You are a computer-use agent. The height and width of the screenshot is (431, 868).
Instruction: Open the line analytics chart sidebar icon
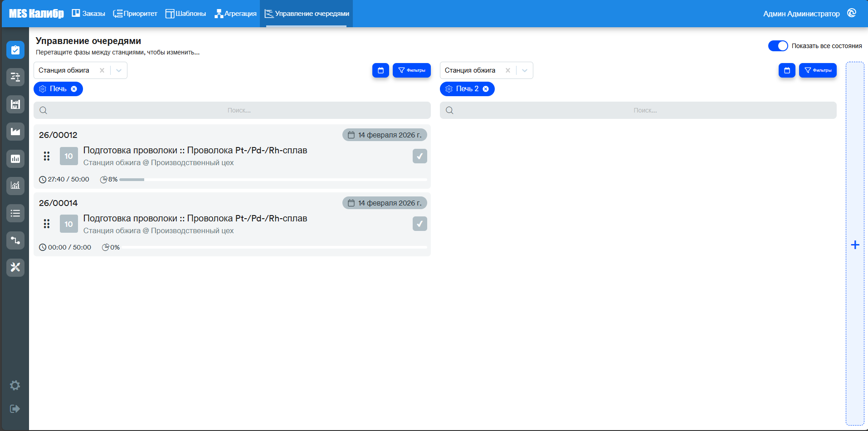click(15, 186)
